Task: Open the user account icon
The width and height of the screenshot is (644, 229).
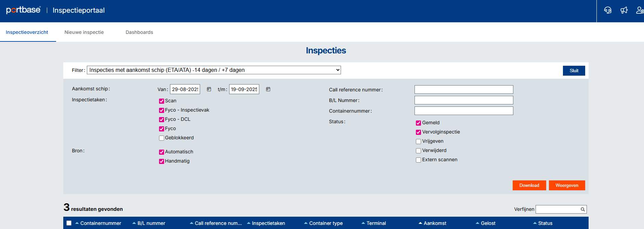Action: 640,10
